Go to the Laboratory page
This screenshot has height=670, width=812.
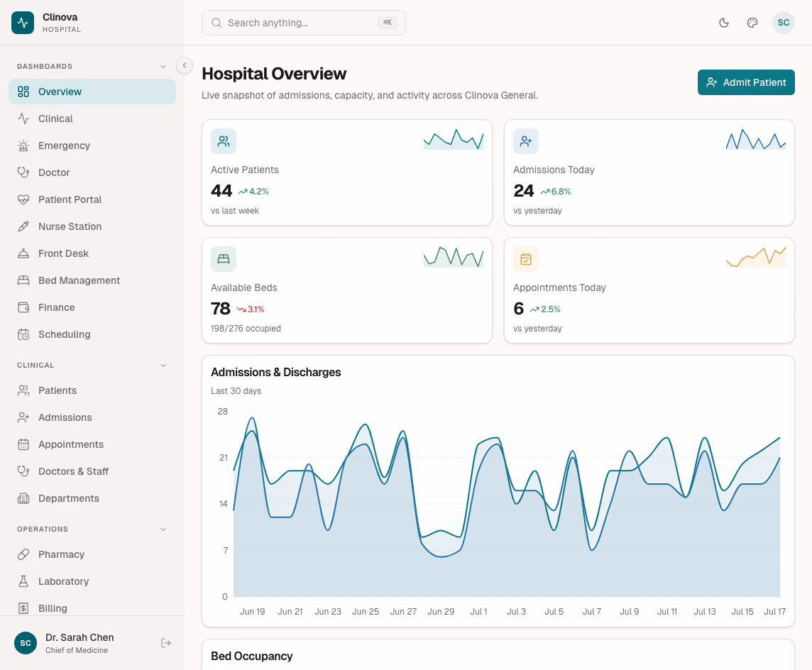tap(92, 581)
